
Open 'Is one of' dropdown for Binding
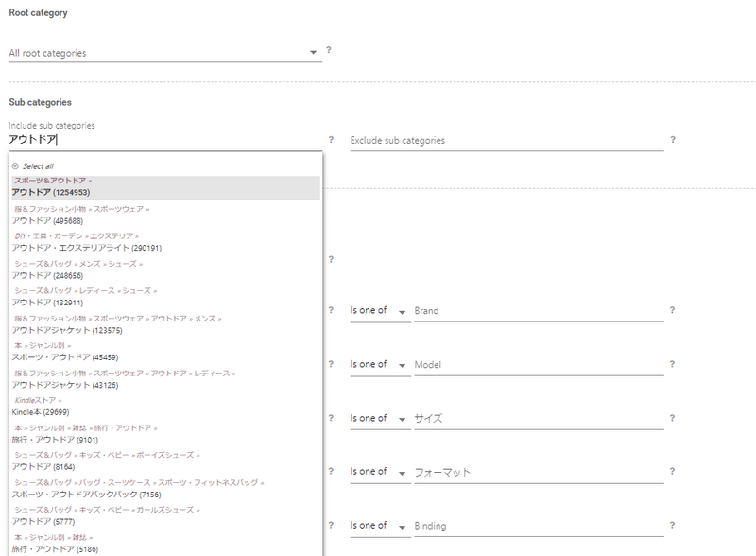pyautogui.click(x=377, y=525)
